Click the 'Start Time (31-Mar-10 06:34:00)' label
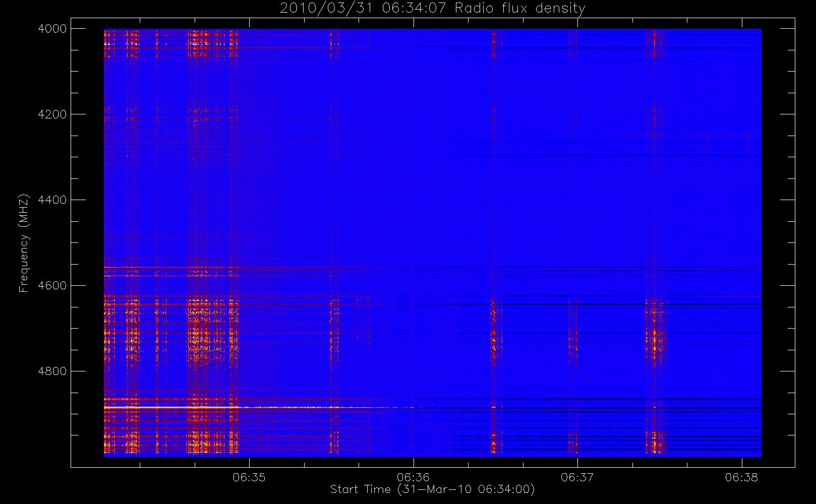Screen dimensions: 816x504 tap(432, 489)
